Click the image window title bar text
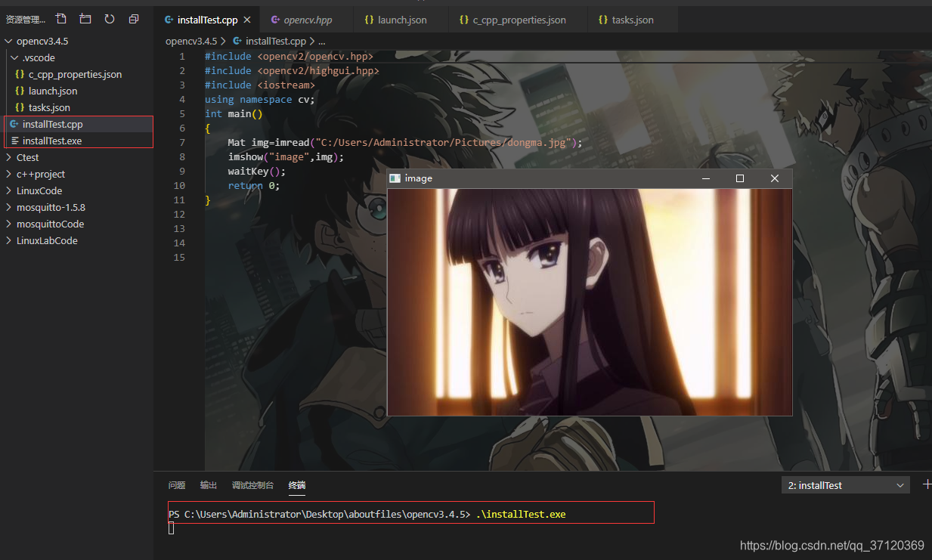 point(419,178)
